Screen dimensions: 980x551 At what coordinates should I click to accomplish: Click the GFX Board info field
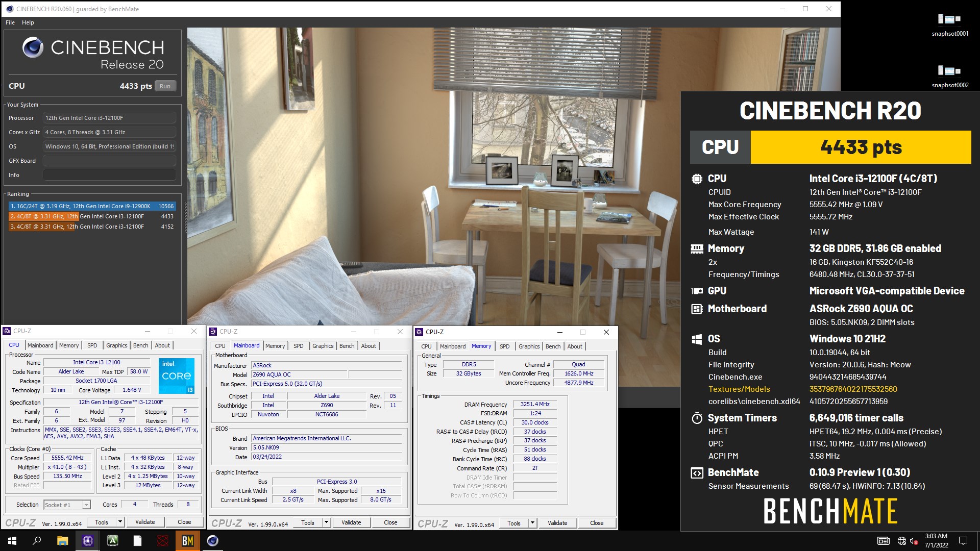click(109, 161)
